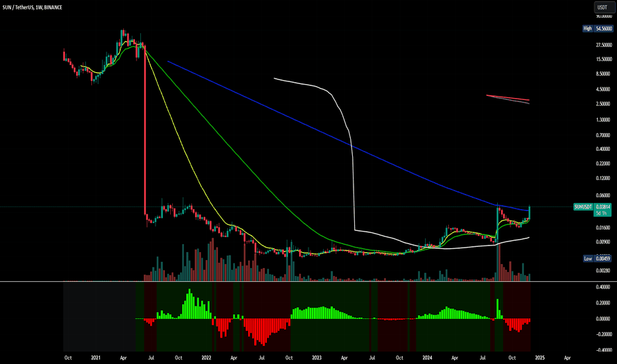This screenshot has width=617, height=364.
Task: Click the 0.00280 price axis label
Action: (x=603, y=271)
